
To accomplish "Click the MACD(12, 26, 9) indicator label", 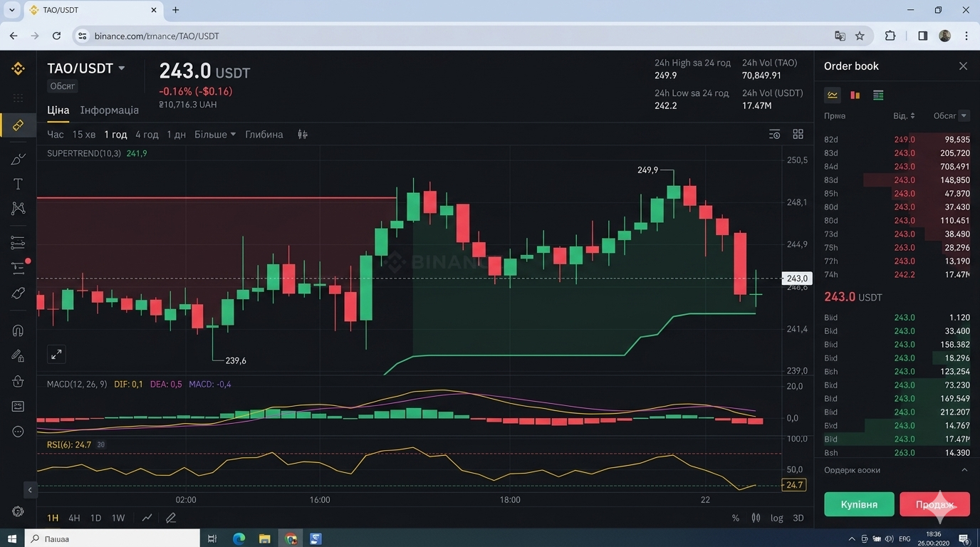I will [x=77, y=385].
